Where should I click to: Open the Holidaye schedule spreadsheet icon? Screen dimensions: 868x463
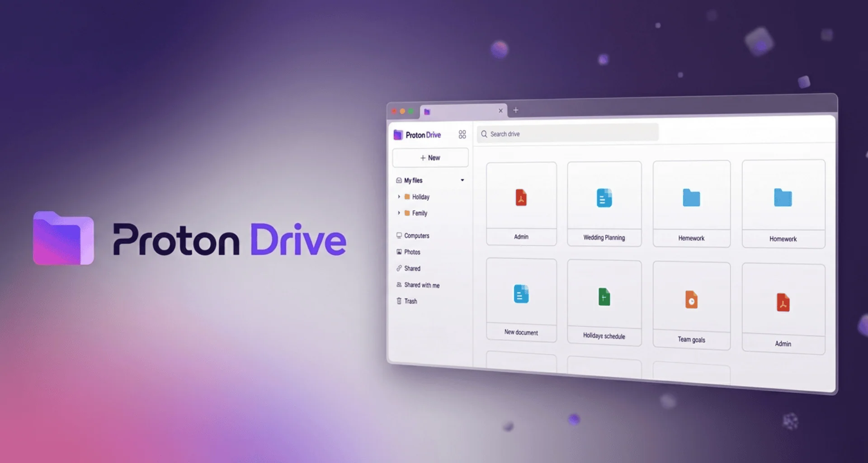(x=604, y=297)
